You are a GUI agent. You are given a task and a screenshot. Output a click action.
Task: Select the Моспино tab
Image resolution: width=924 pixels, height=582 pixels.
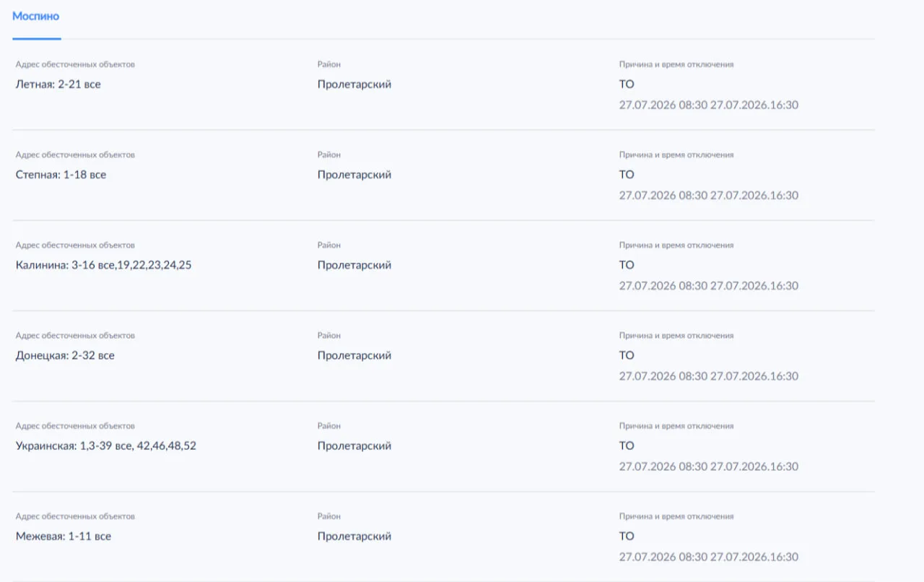pos(36,16)
